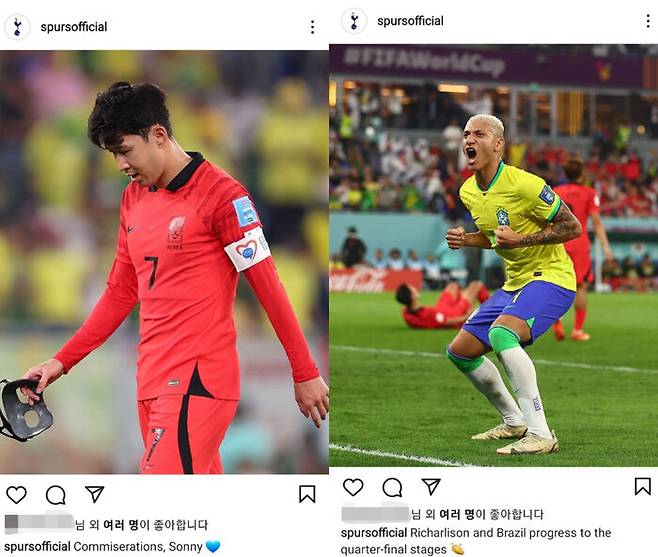Screen dimensions: 658x557
Task: Click Spurs profile avatar on right post
Action: [354, 21]
